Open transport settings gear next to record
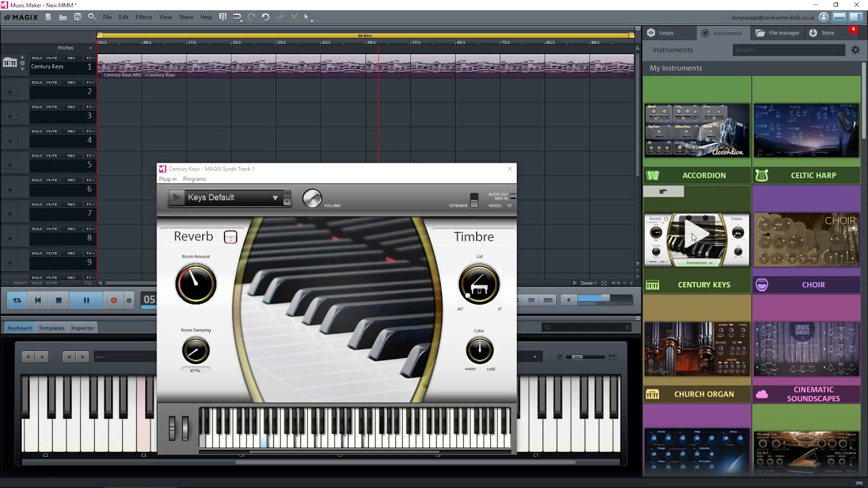 pos(129,300)
